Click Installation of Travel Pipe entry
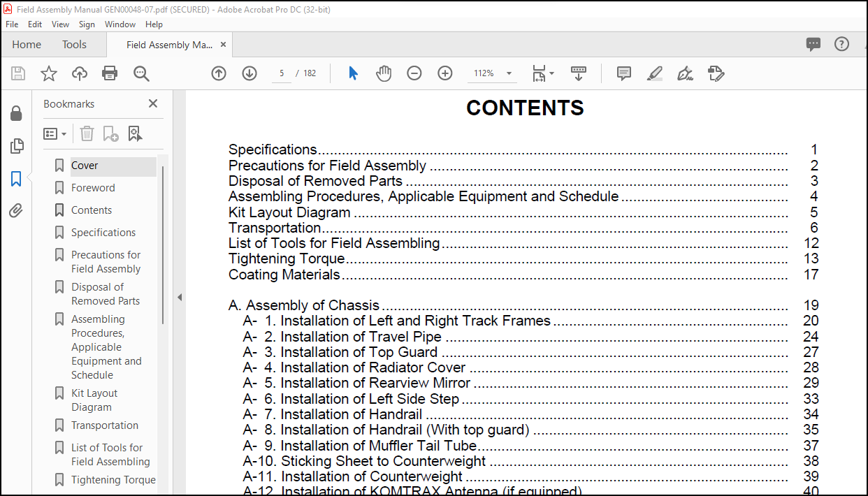The height and width of the screenshot is (496, 868). pyautogui.click(x=530, y=337)
